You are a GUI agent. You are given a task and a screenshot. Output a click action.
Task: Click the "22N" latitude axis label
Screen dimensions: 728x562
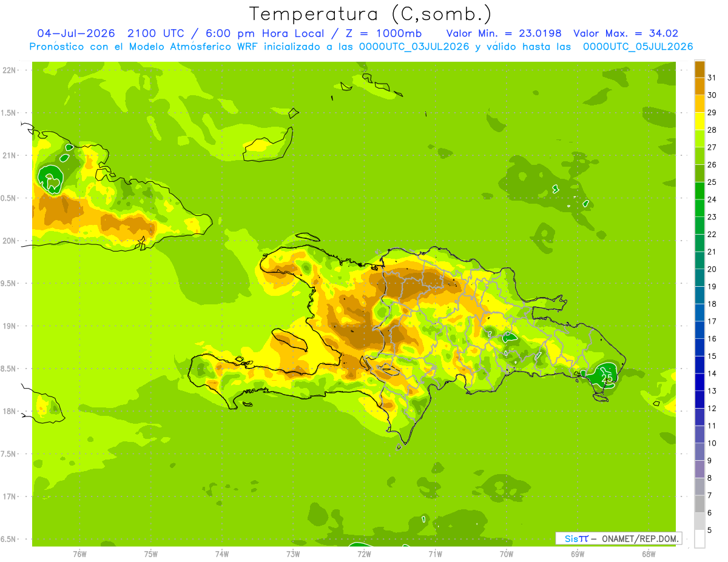click(10, 70)
